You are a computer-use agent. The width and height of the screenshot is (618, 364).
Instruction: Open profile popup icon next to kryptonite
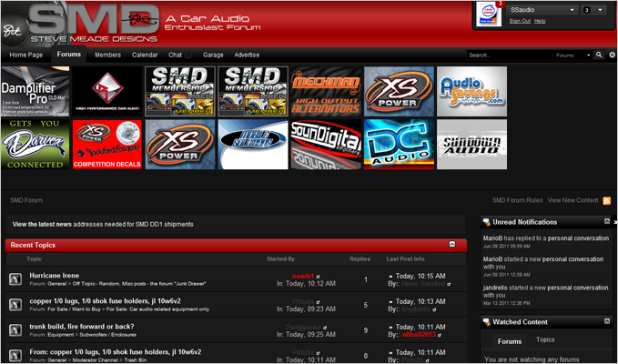434,309
